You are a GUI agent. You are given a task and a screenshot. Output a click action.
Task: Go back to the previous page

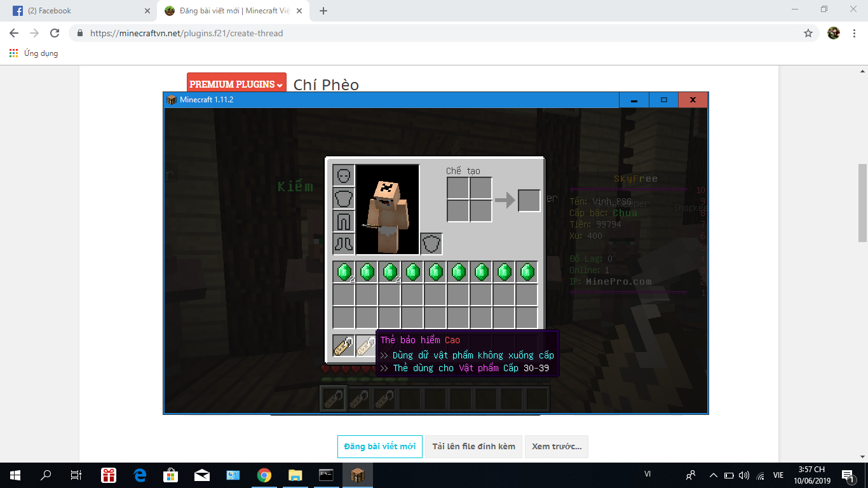(x=14, y=33)
